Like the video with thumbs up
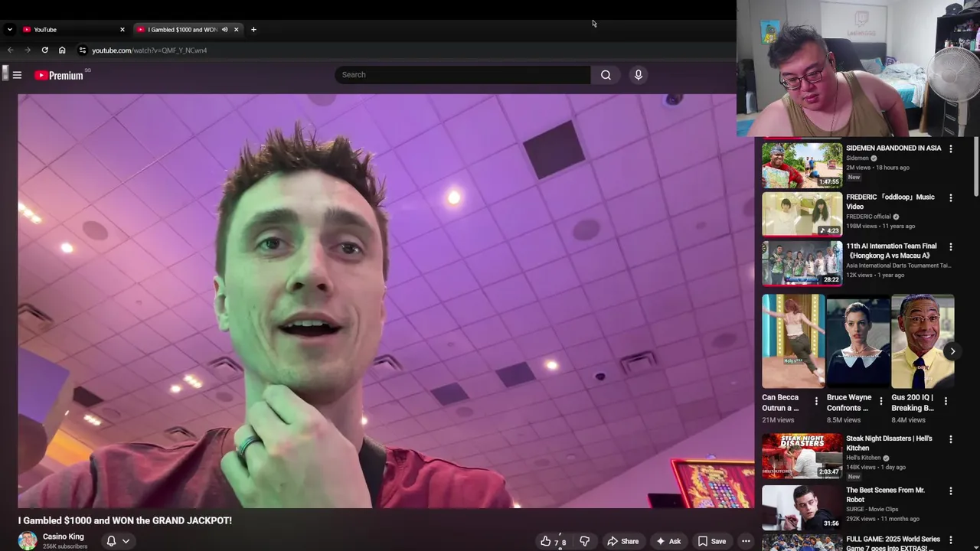The width and height of the screenshot is (980, 551). pos(554,541)
